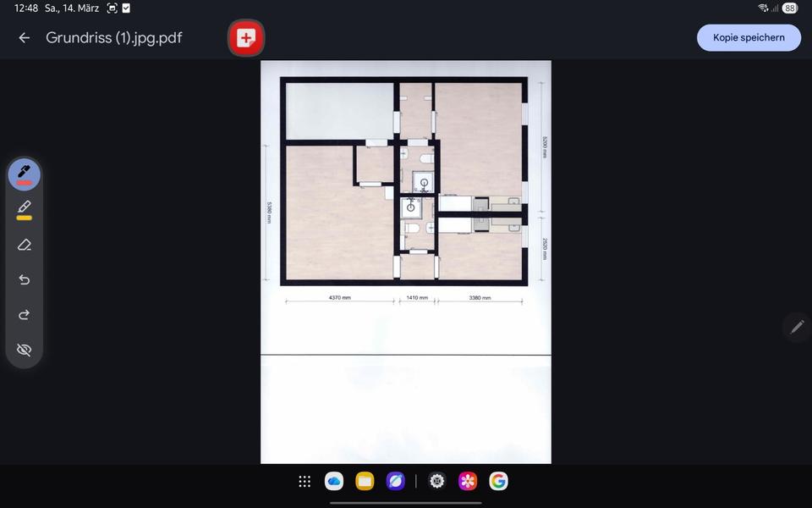Go back using the arrow icon
The height and width of the screenshot is (508, 812).
coord(25,38)
